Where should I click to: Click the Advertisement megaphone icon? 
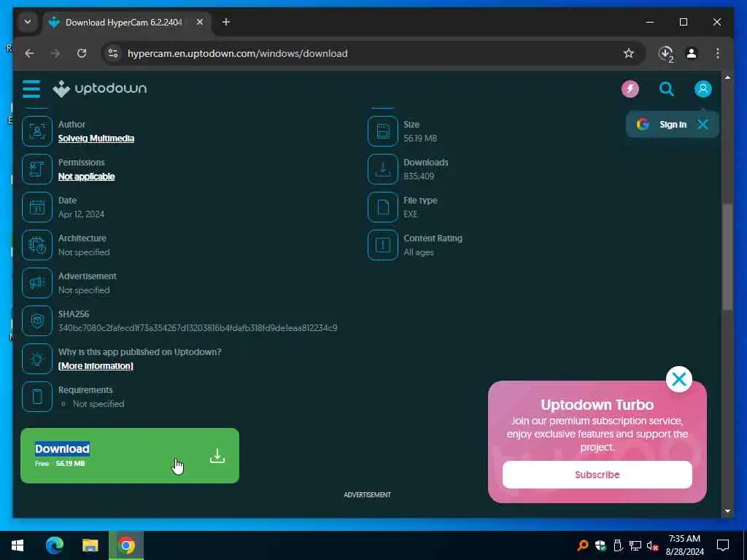click(x=37, y=283)
